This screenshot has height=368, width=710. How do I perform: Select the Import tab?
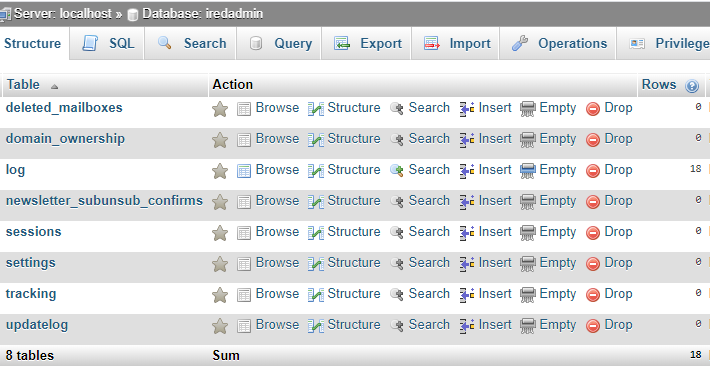(x=456, y=43)
